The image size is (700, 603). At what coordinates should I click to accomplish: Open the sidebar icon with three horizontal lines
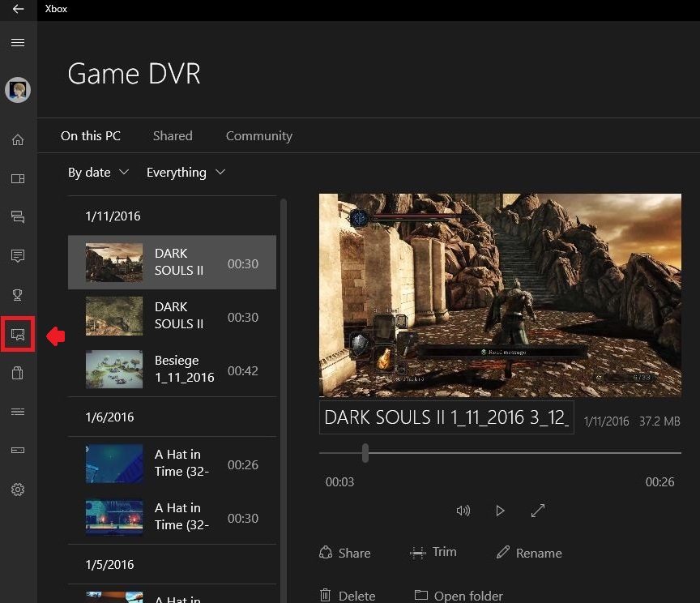[18, 412]
